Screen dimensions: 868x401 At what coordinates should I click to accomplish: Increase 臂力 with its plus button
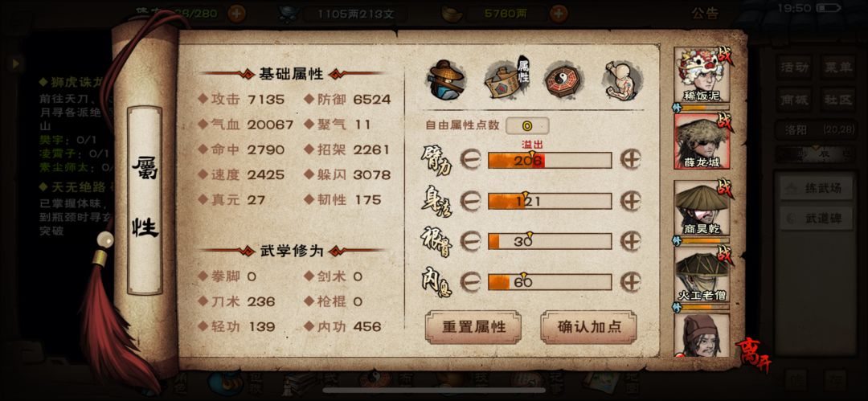(x=631, y=159)
